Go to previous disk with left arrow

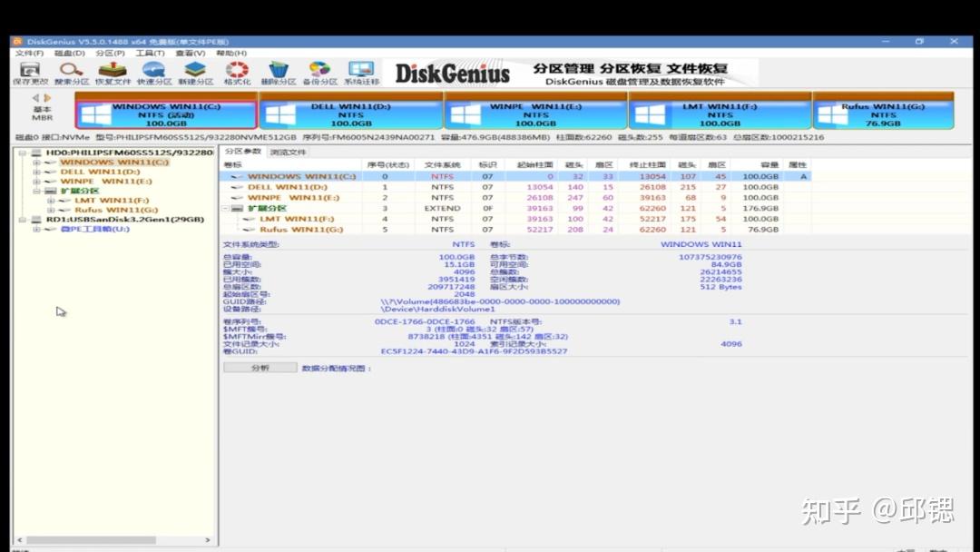click(x=35, y=97)
